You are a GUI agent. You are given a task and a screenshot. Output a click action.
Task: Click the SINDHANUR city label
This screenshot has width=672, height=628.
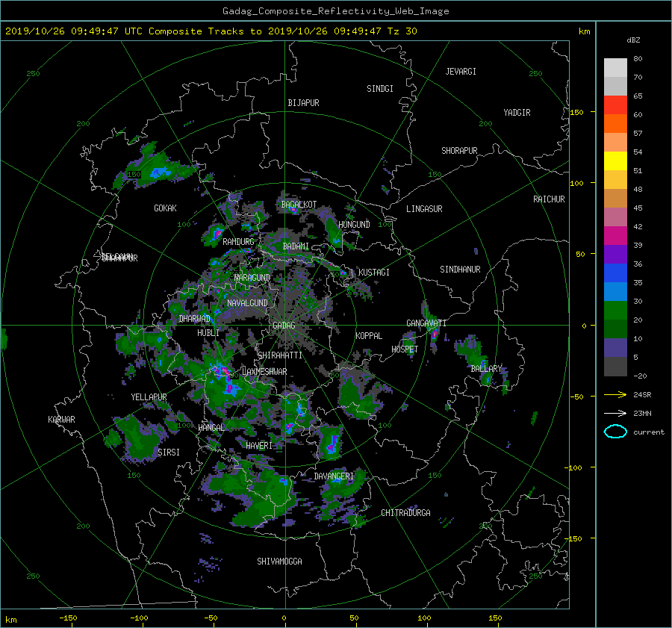point(460,270)
